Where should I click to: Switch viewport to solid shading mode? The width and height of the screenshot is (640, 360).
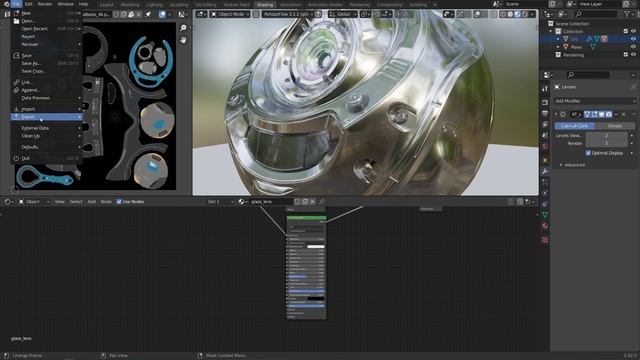510,14
